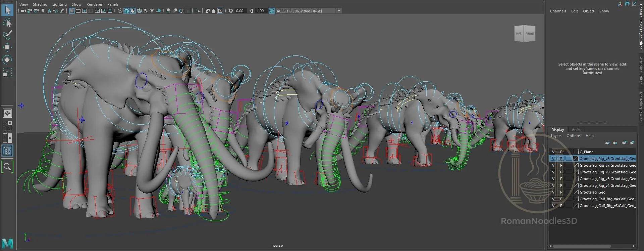
Task: Open the camera bookmarks icon
Action: (x=43, y=11)
